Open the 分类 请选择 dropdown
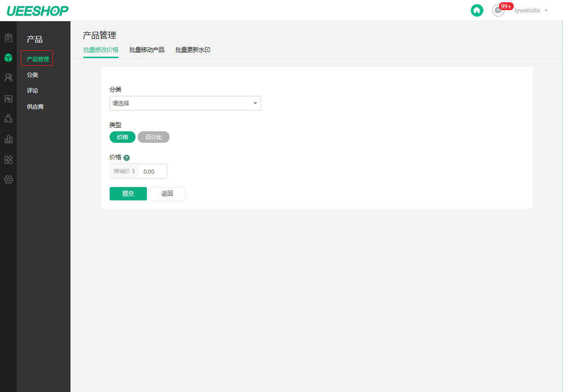The width and height of the screenshot is (563, 392). (x=185, y=103)
